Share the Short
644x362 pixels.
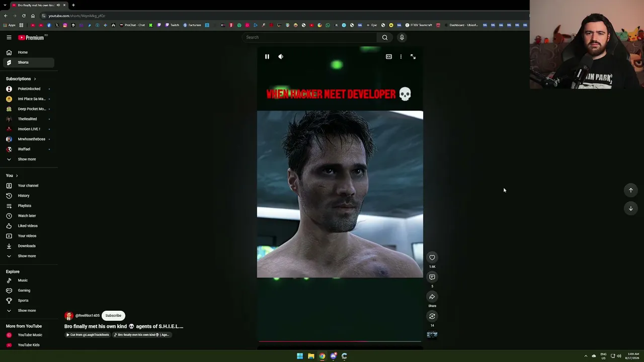pos(432,297)
